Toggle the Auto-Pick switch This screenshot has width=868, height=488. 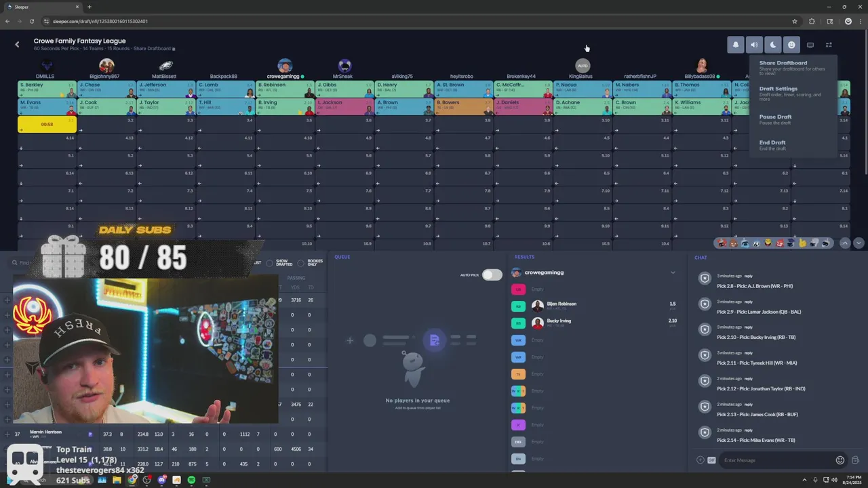tap(492, 274)
